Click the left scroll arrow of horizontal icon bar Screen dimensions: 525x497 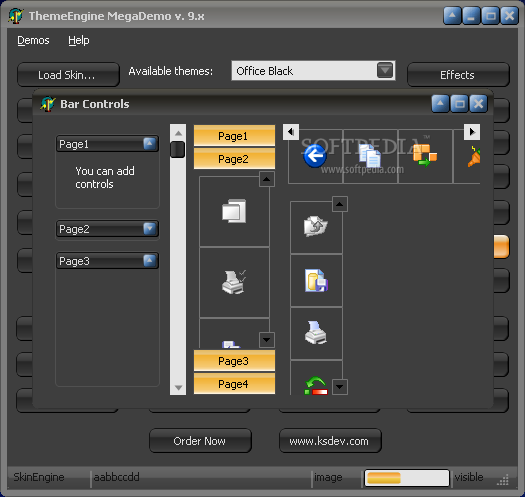pos(291,132)
